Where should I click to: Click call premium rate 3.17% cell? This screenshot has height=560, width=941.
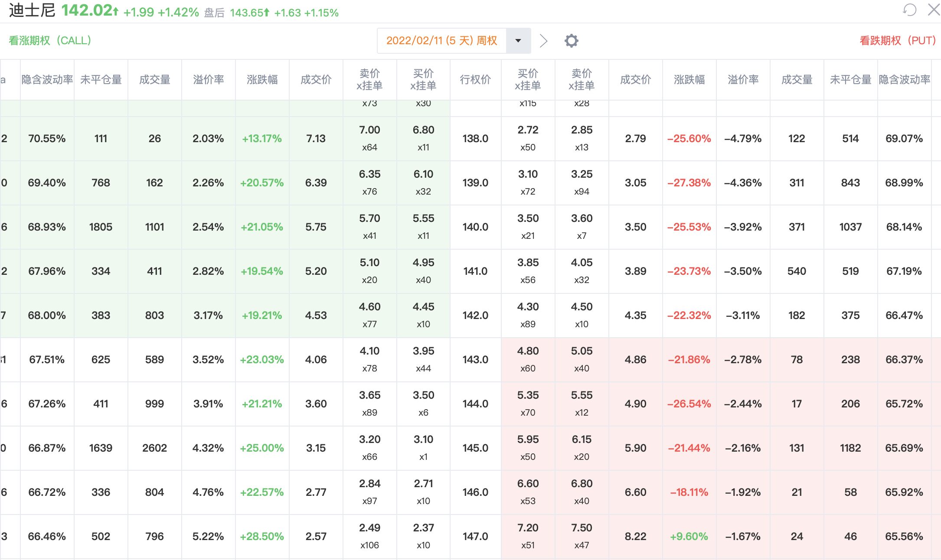(208, 316)
